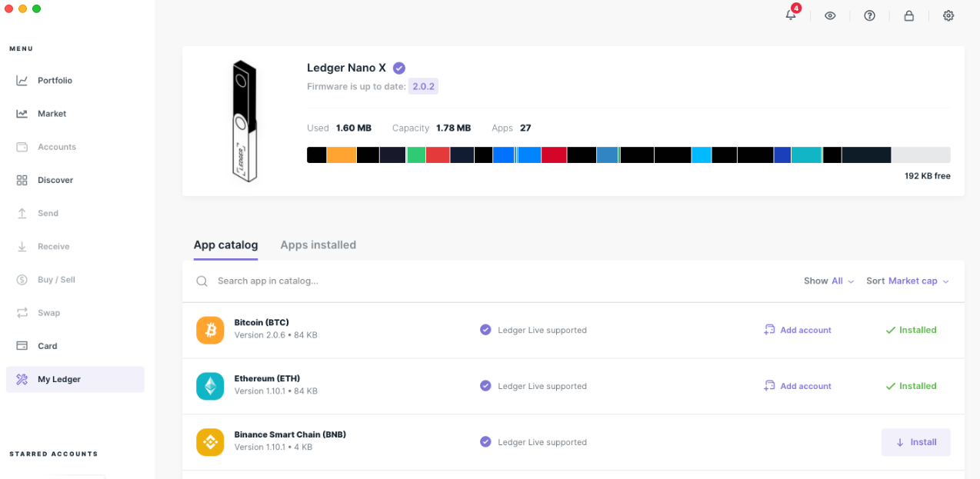
Task: Lock the app using the padlock icon
Action: pyautogui.click(x=908, y=15)
